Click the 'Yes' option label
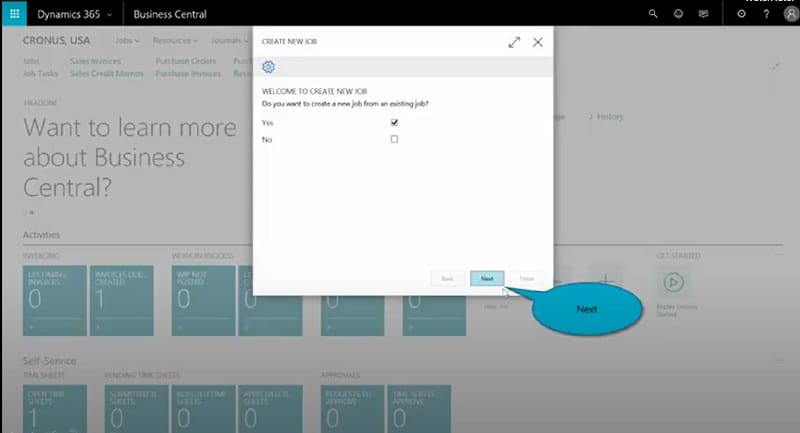 267,123
